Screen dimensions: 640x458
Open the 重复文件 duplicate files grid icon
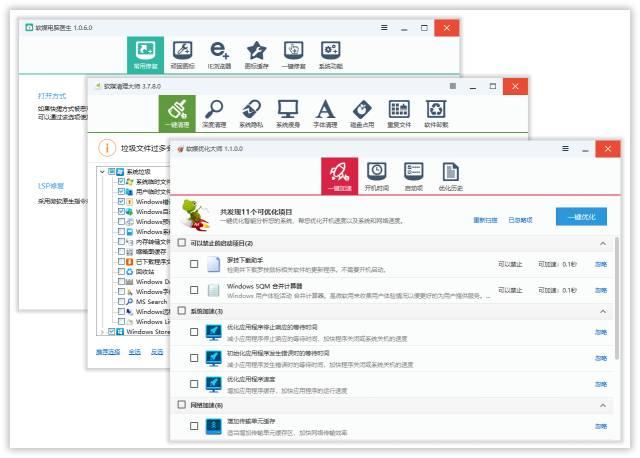coord(399,113)
